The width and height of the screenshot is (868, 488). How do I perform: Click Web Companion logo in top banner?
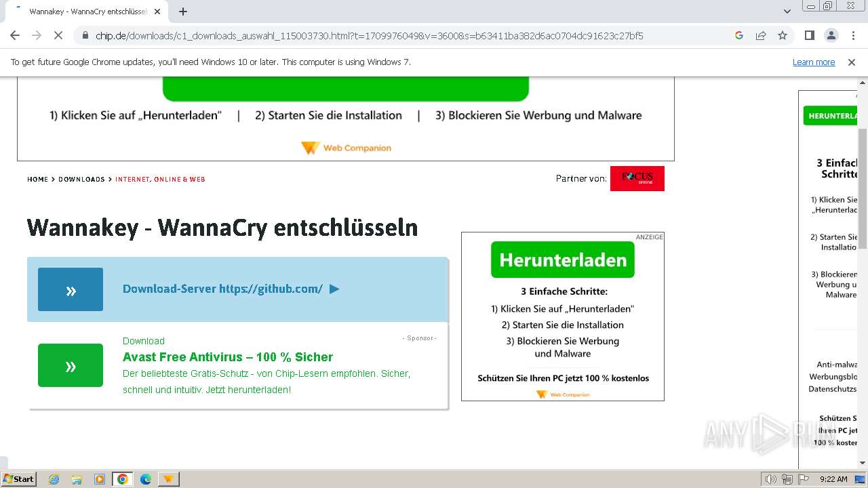pos(346,148)
